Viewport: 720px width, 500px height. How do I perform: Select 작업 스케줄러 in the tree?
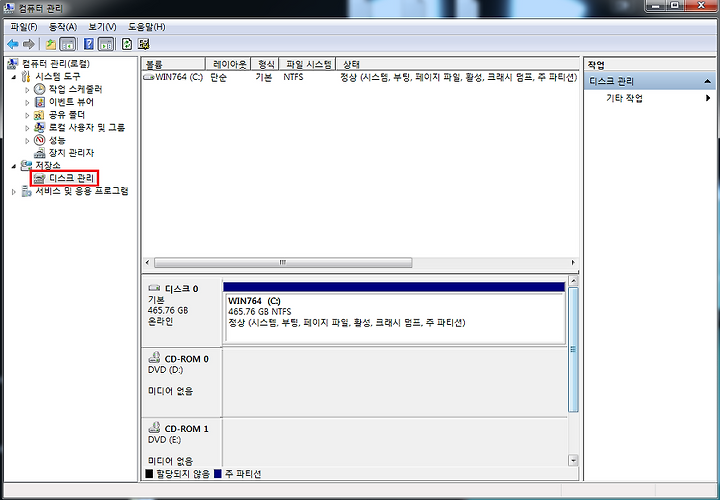coord(75,89)
